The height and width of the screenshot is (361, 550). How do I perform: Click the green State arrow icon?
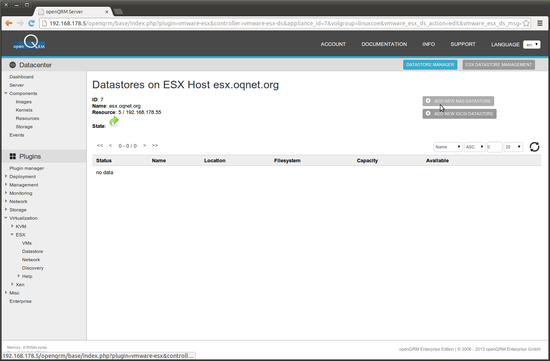[114, 121]
